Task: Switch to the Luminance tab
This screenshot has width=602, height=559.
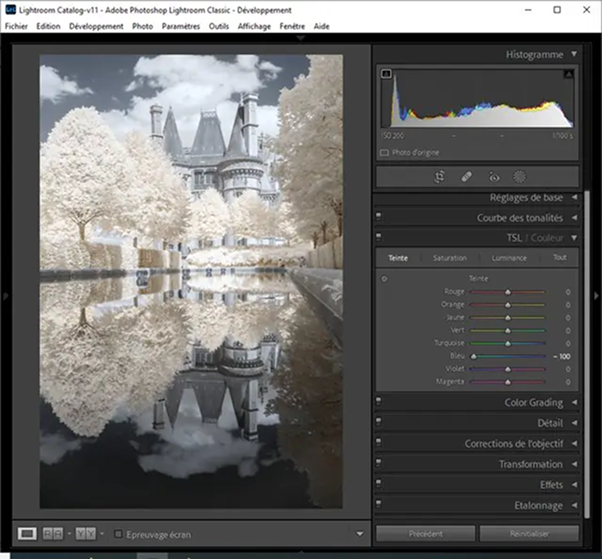Action: click(x=509, y=258)
